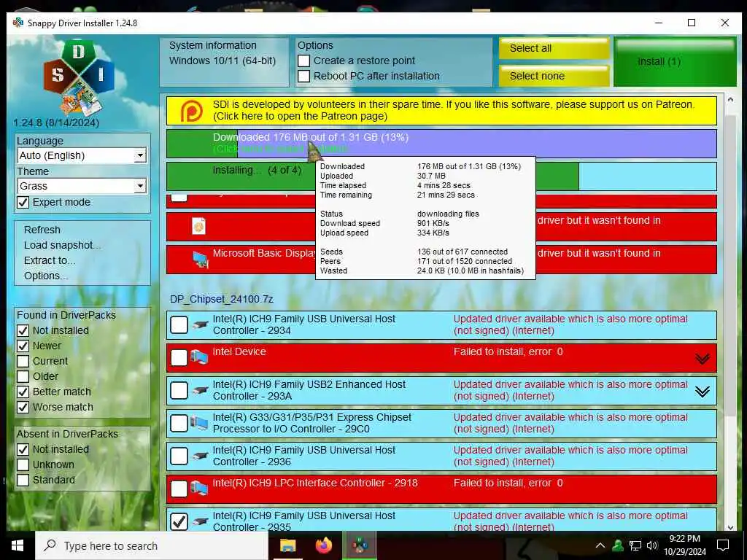Click the volume tray icon
This screenshot has width=747, height=560.
click(652, 545)
